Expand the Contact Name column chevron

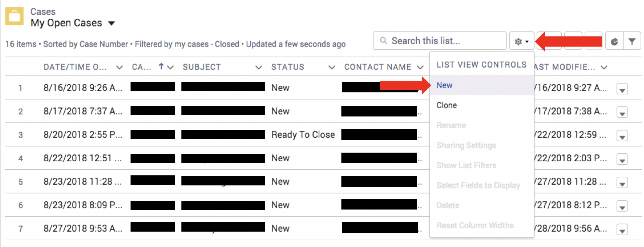(420, 67)
